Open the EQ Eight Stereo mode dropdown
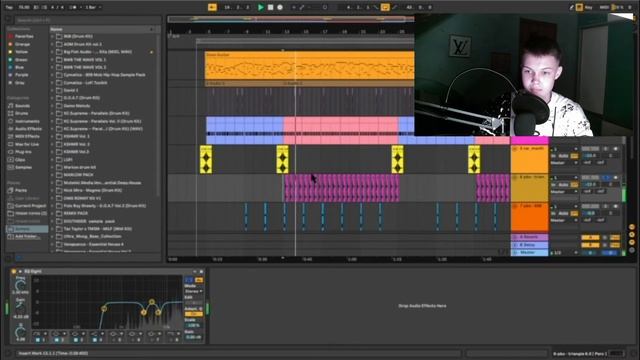 coord(193,291)
